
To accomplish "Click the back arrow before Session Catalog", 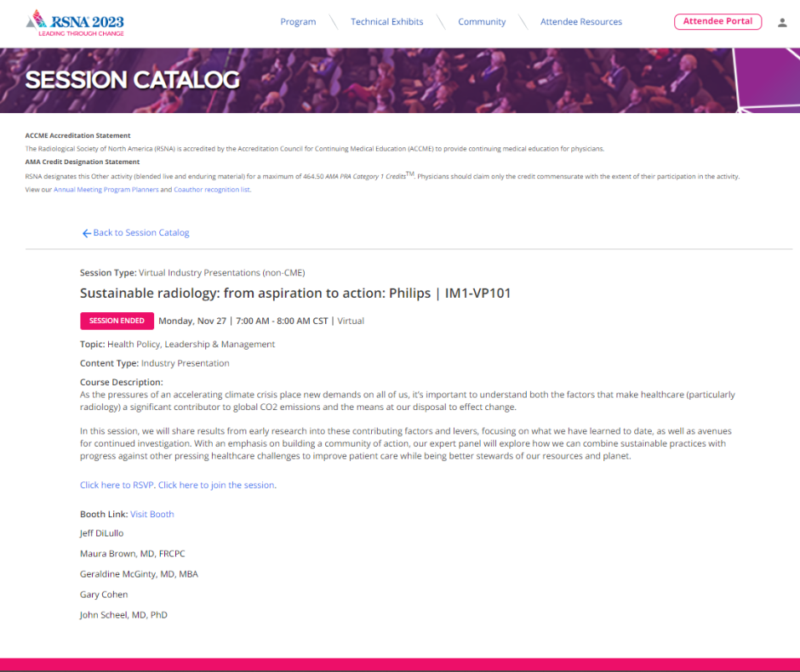I will 86,233.
